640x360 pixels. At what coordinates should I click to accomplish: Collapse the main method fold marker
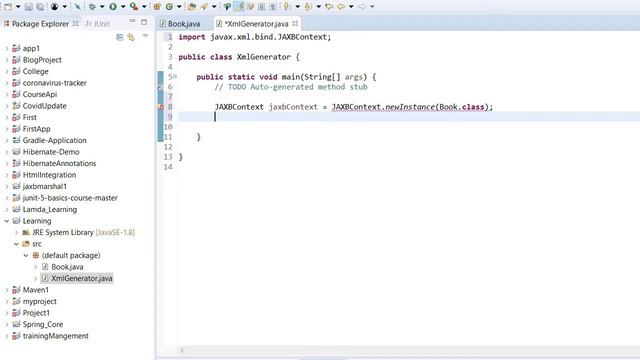[x=175, y=77]
